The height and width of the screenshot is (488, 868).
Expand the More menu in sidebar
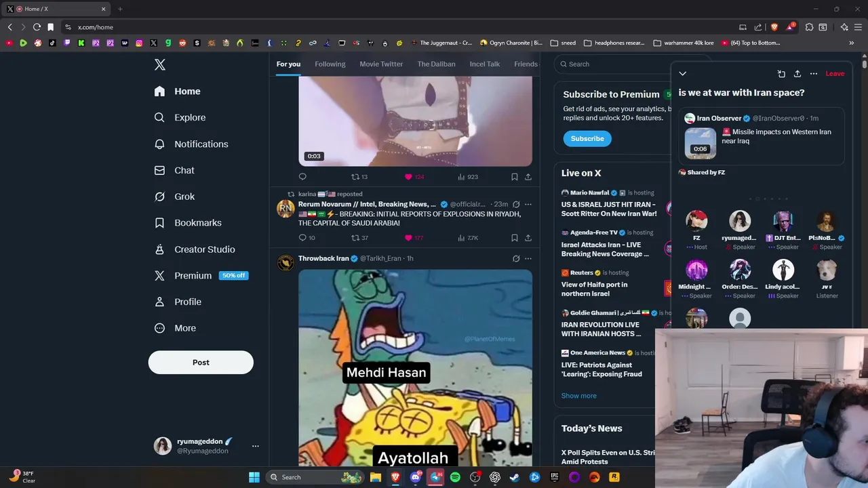click(x=175, y=328)
